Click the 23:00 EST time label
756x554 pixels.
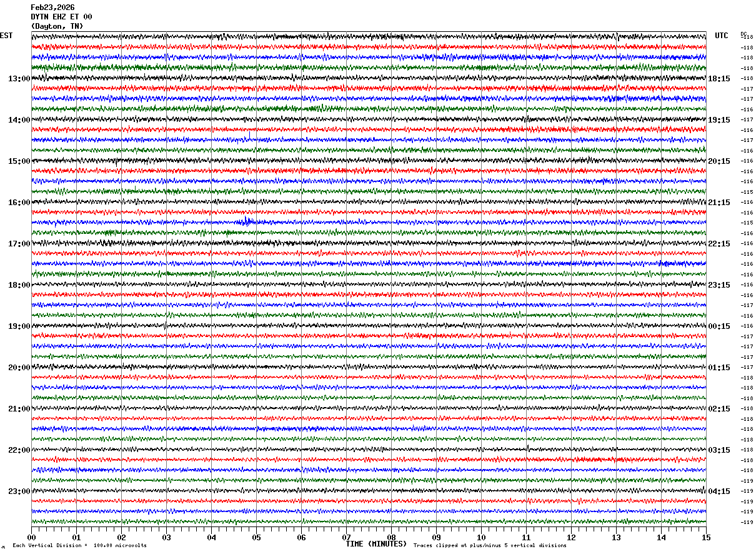(x=19, y=491)
